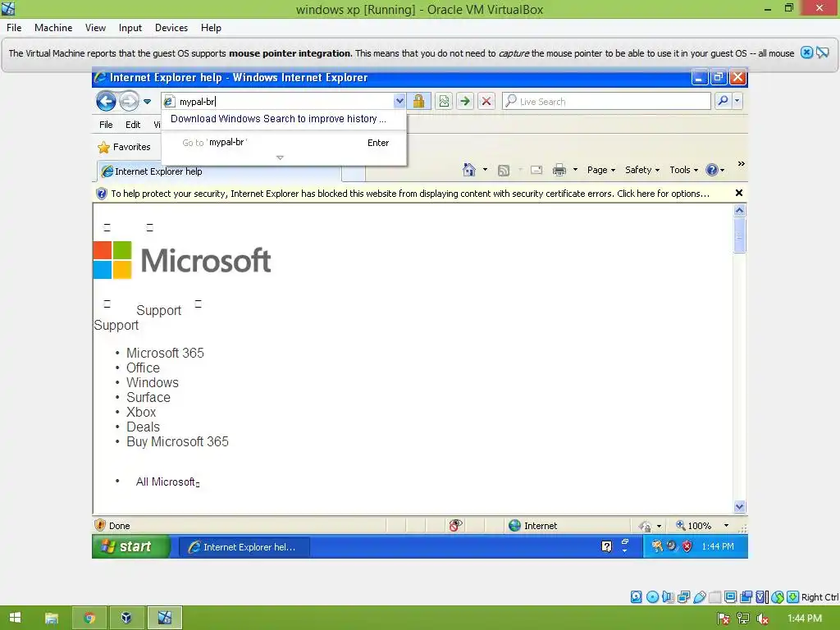Viewport: 840px width, 630px height.
Task: Click the Windows XP start button
Action: tap(131, 546)
